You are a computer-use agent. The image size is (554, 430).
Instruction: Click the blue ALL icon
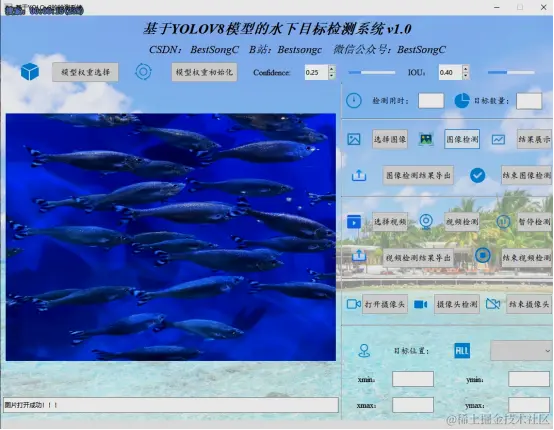[x=462, y=351]
